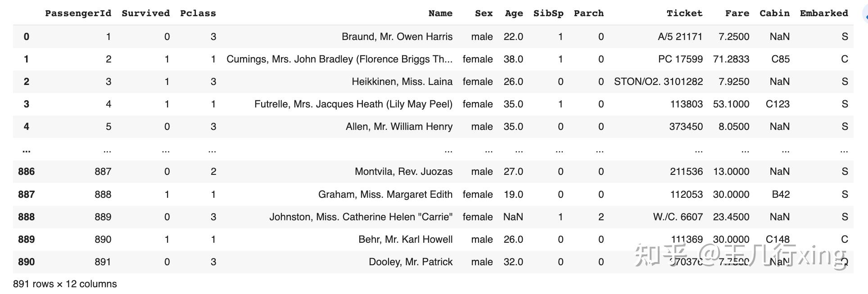Select row index 0
The width and height of the screenshot is (868, 294).
(27, 36)
